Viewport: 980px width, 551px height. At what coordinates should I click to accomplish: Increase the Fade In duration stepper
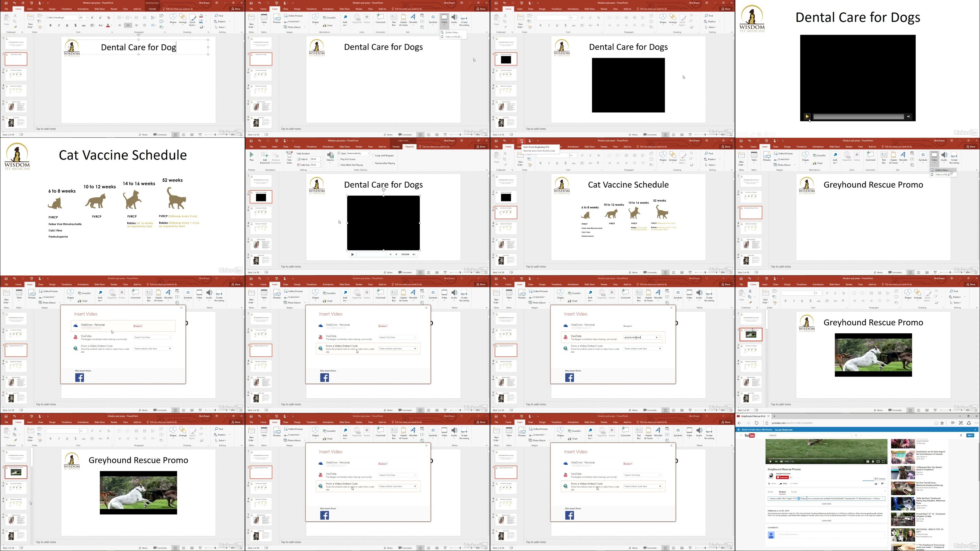[x=321, y=158]
